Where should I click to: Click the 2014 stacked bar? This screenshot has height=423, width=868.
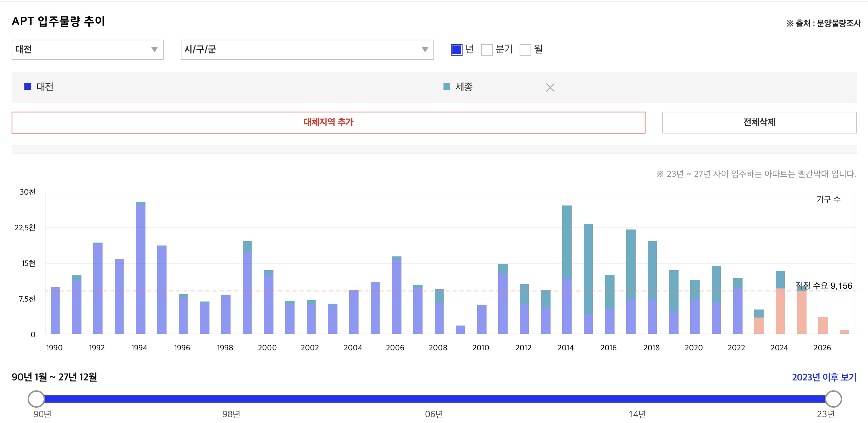pyautogui.click(x=567, y=269)
